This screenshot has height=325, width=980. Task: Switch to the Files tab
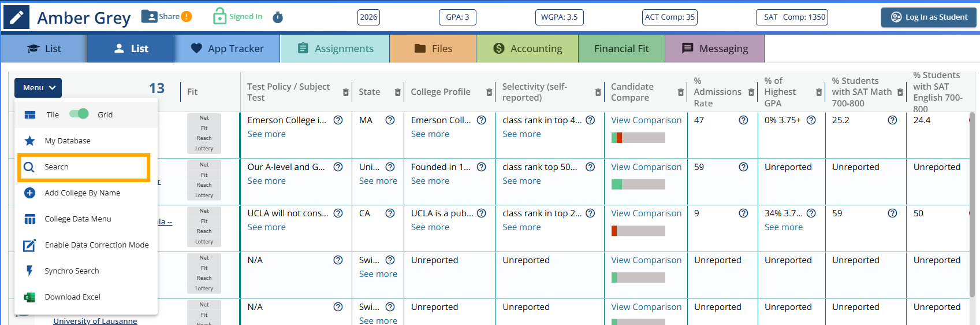(x=433, y=49)
